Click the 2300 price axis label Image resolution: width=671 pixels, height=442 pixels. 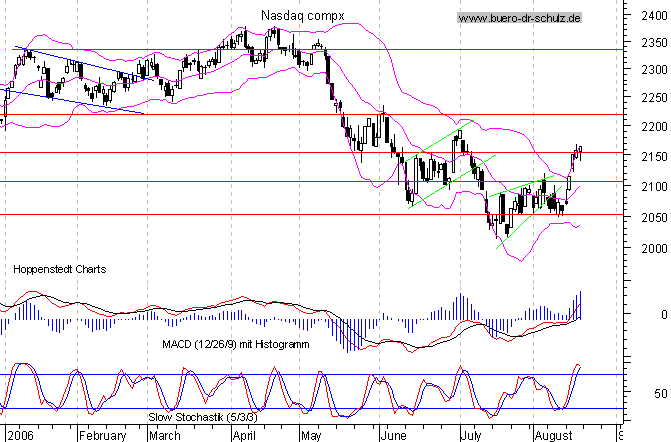click(x=654, y=69)
